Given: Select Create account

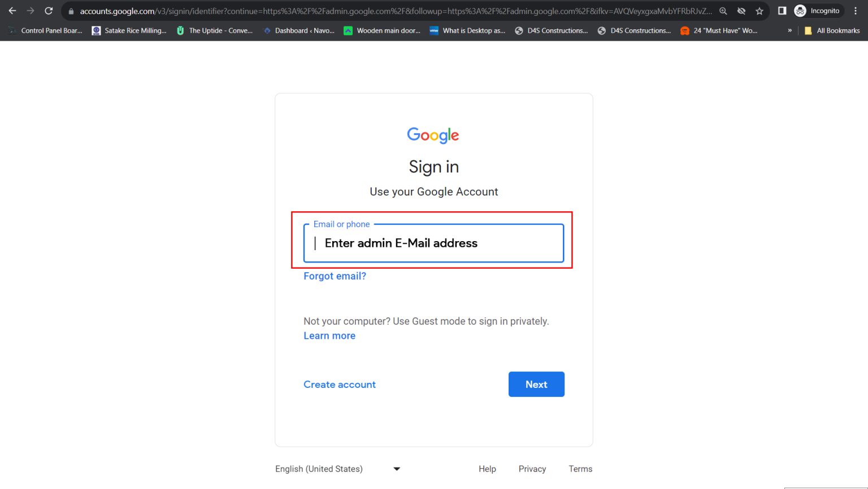Looking at the screenshot, I should coord(340,384).
